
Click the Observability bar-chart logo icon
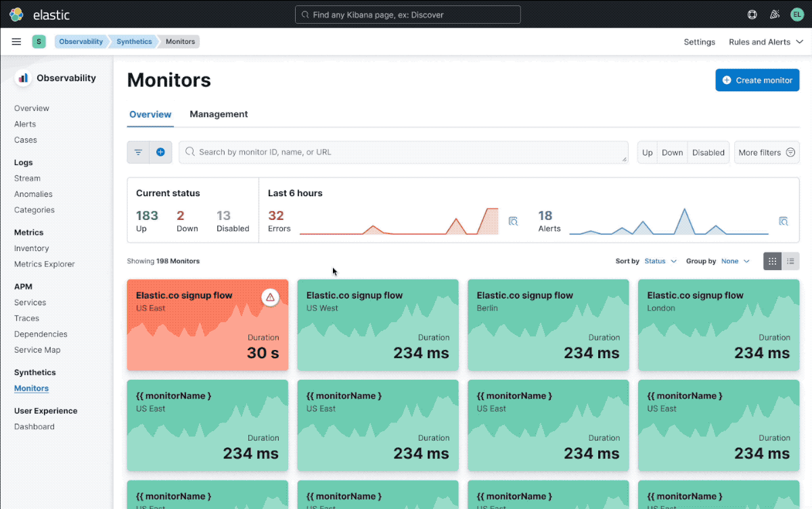click(23, 78)
